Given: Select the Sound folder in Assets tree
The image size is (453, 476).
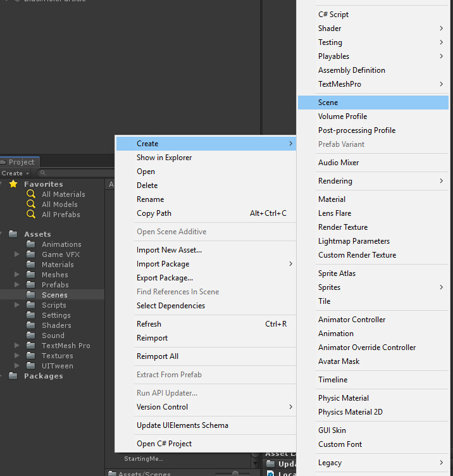Looking at the screenshot, I should 53,335.
